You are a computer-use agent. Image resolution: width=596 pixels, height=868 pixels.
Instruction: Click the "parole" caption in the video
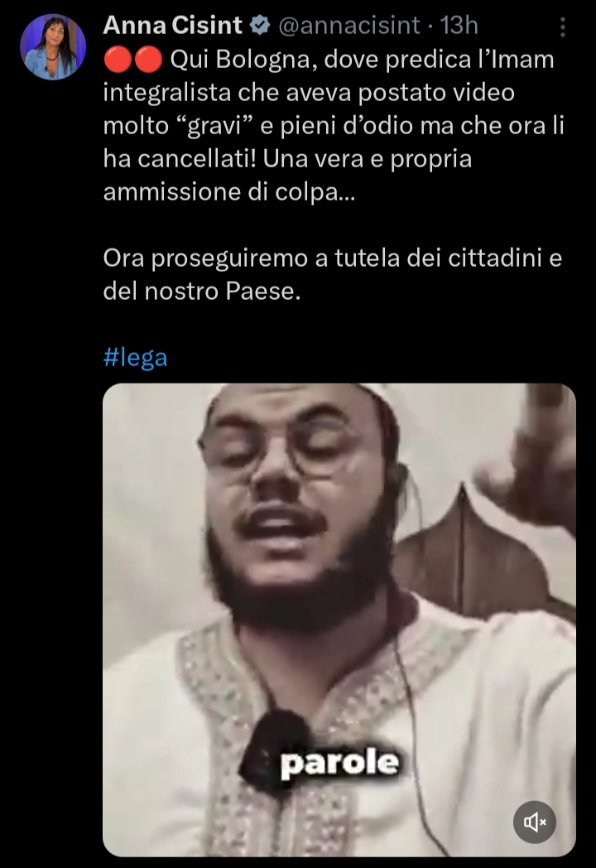pyautogui.click(x=339, y=764)
